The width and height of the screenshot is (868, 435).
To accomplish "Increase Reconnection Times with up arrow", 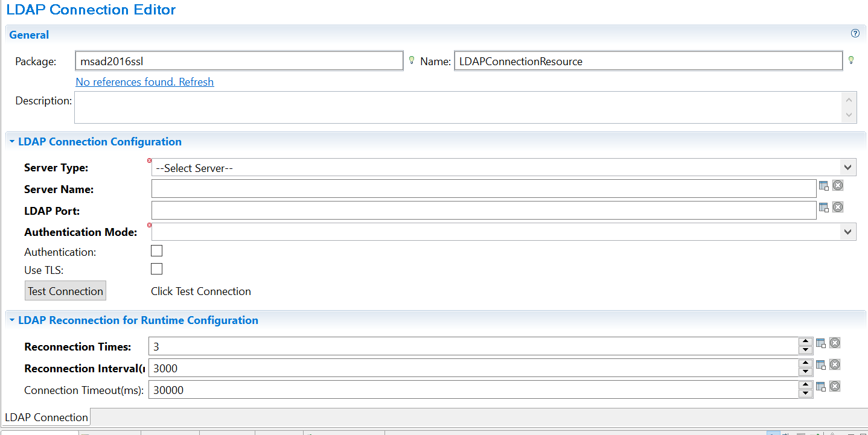I will click(805, 342).
